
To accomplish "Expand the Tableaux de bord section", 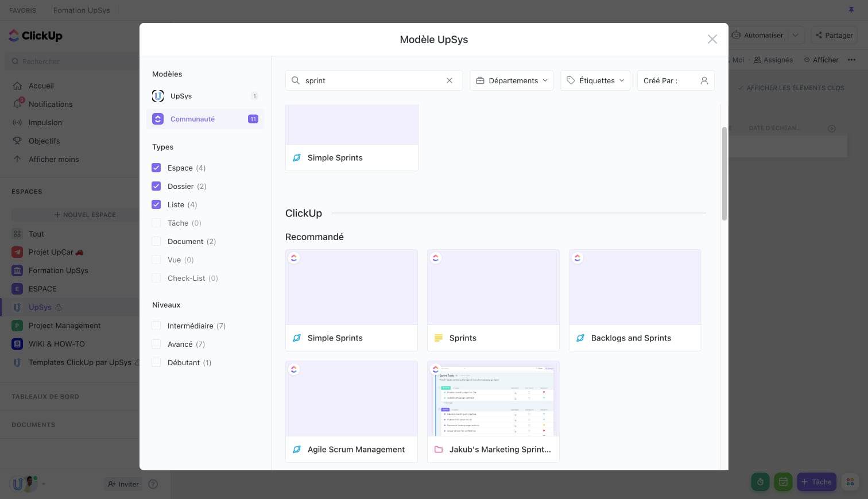I will pos(45,397).
